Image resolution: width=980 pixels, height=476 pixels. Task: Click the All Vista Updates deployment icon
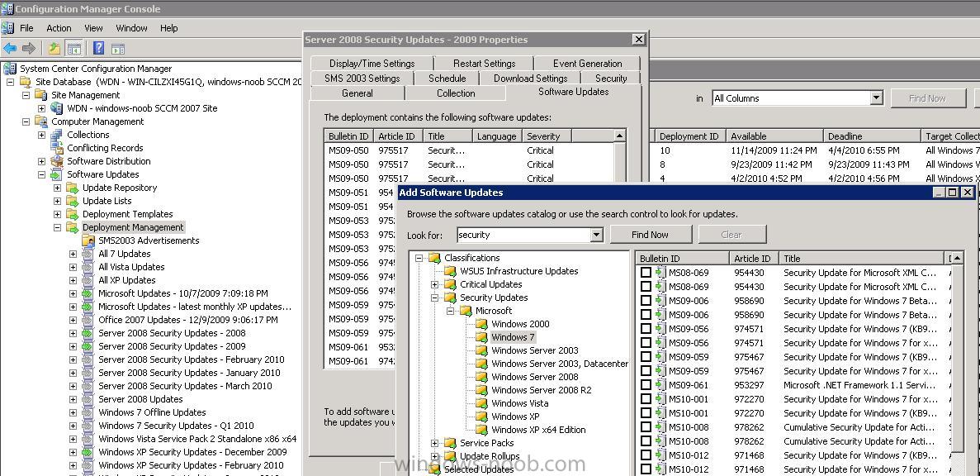point(88,267)
